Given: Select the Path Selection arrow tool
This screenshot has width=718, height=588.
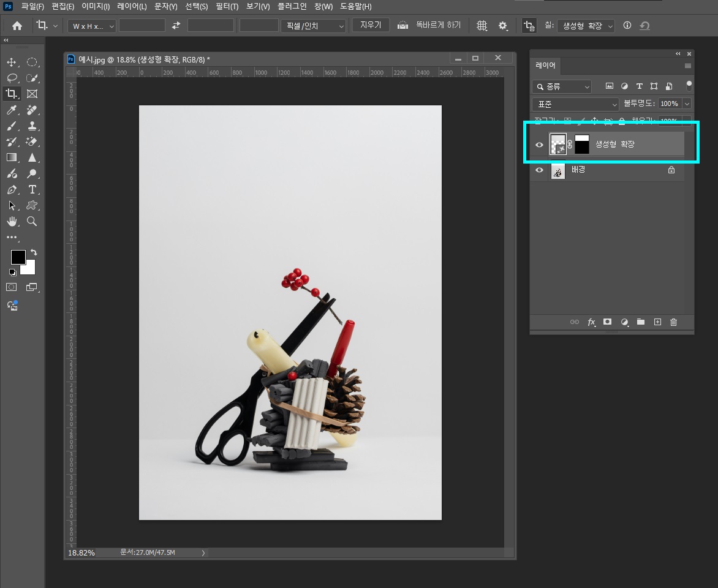Looking at the screenshot, I should (12, 205).
